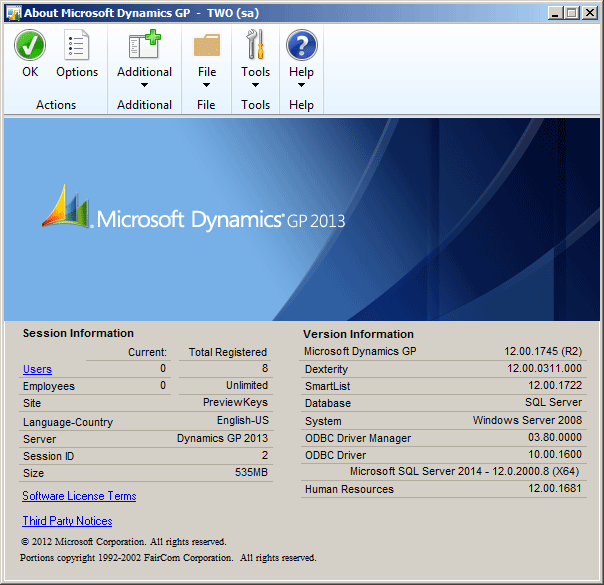Select the version value 12.00.1745 (R2)

pyautogui.click(x=543, y=351)
